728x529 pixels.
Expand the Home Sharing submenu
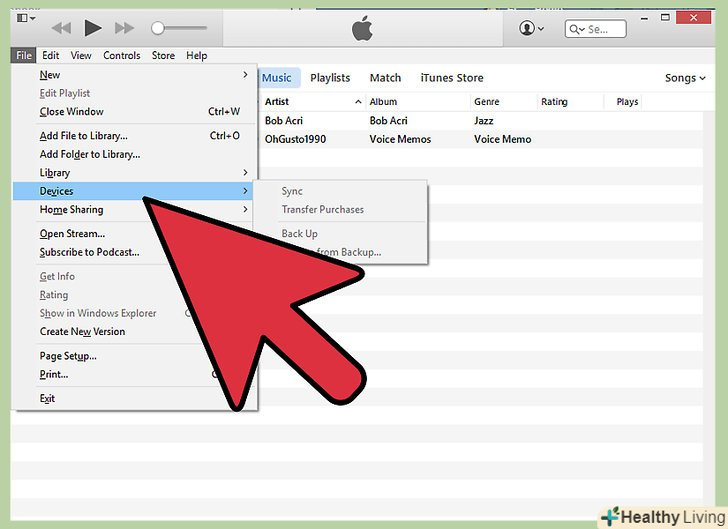point(135,209)
